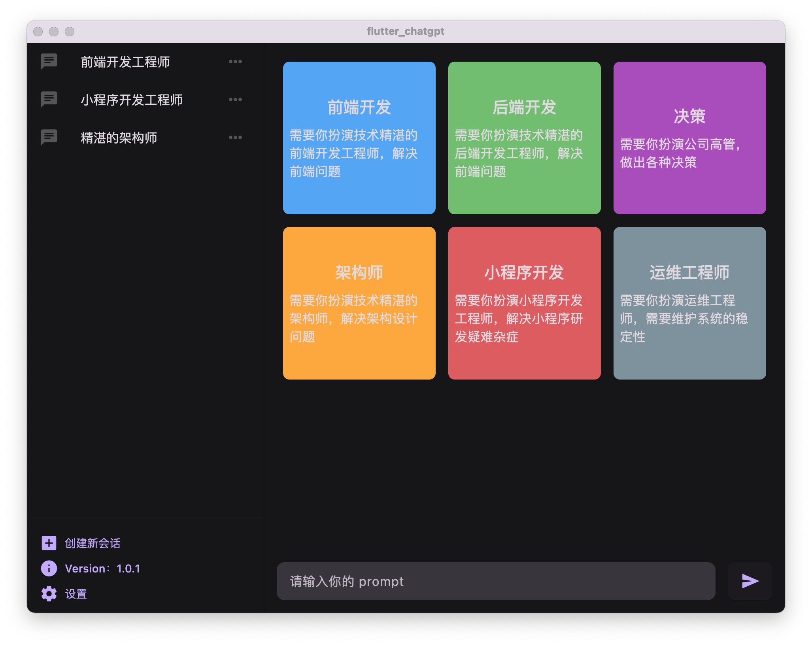Click the send message arrow icon
Image resolution: width=812 pixels, height=646 pixels.
(x=750, y=581)
